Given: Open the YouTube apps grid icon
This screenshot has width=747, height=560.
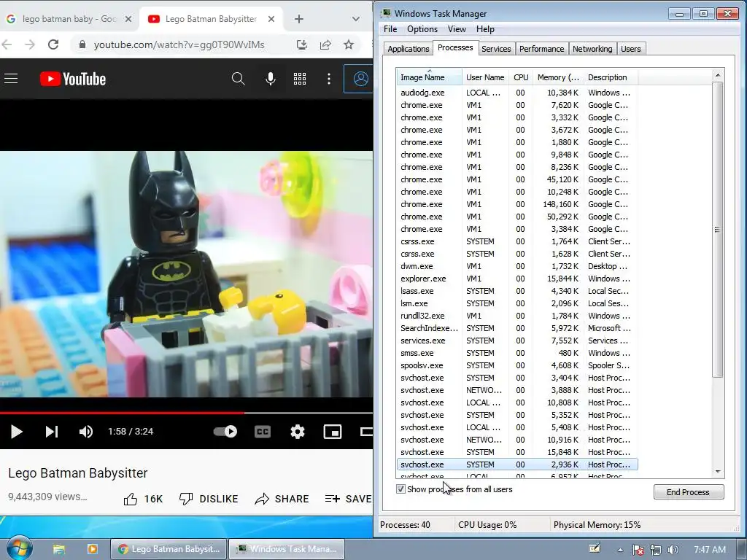Looking at the screenshot, I should click(300, 79).
